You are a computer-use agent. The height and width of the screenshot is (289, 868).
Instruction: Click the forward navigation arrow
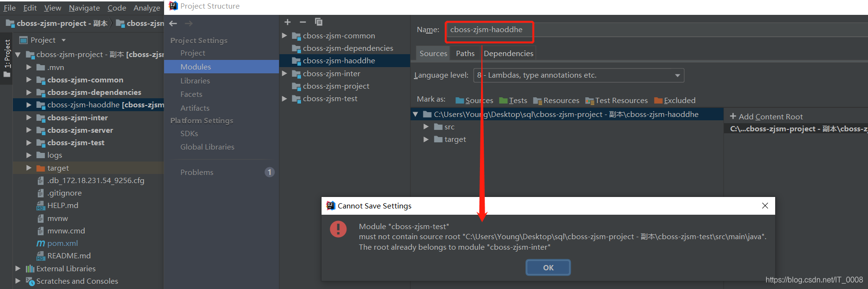(x=189, y=23)
